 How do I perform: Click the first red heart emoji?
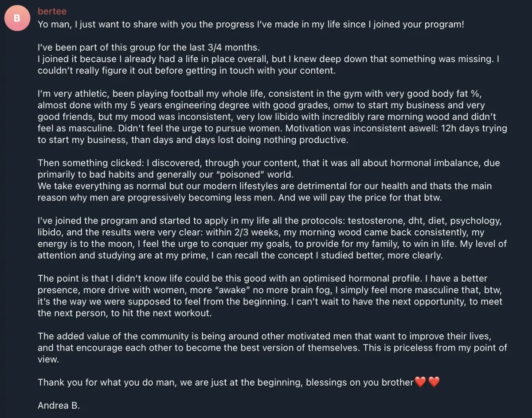click(x=420, y=382)
